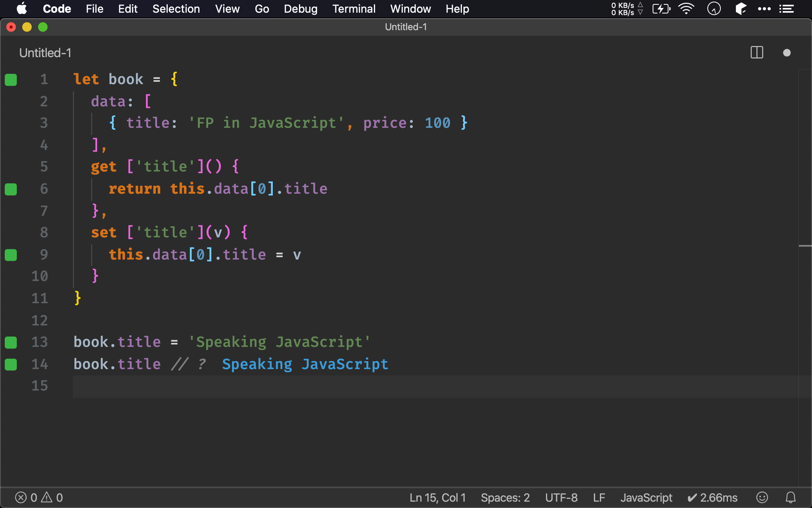This screenshot has height=508, width=812.
Task: Open the Selection menu
Action: (176, 9)
